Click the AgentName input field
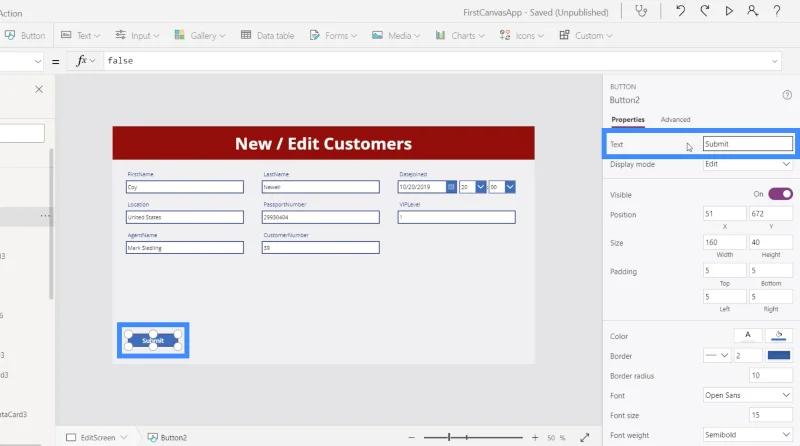The image size is (800, 446). 185,247
